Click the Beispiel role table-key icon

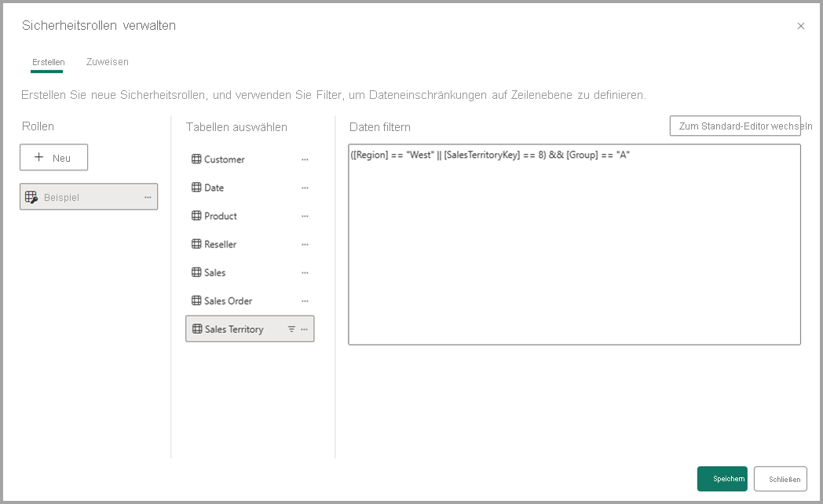click(31, 197)
